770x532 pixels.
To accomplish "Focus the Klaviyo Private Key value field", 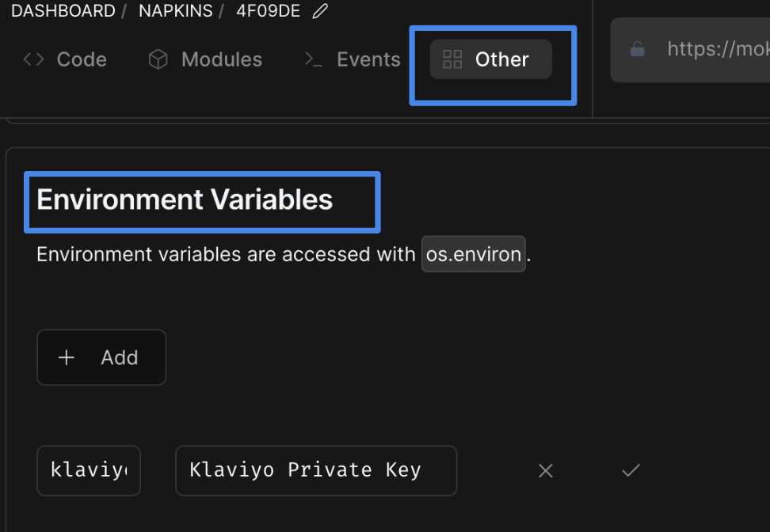I will [x=315, y=470].
